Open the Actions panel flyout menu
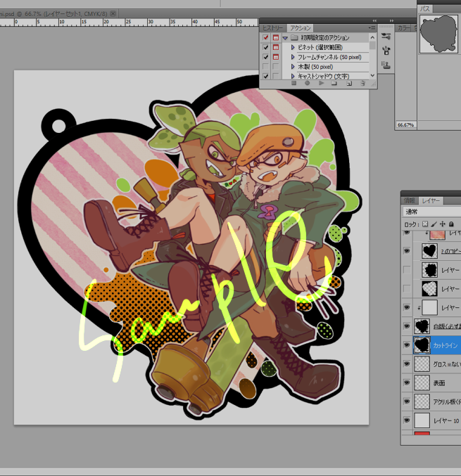Screen dimensions: 461x476 point(372,28)
